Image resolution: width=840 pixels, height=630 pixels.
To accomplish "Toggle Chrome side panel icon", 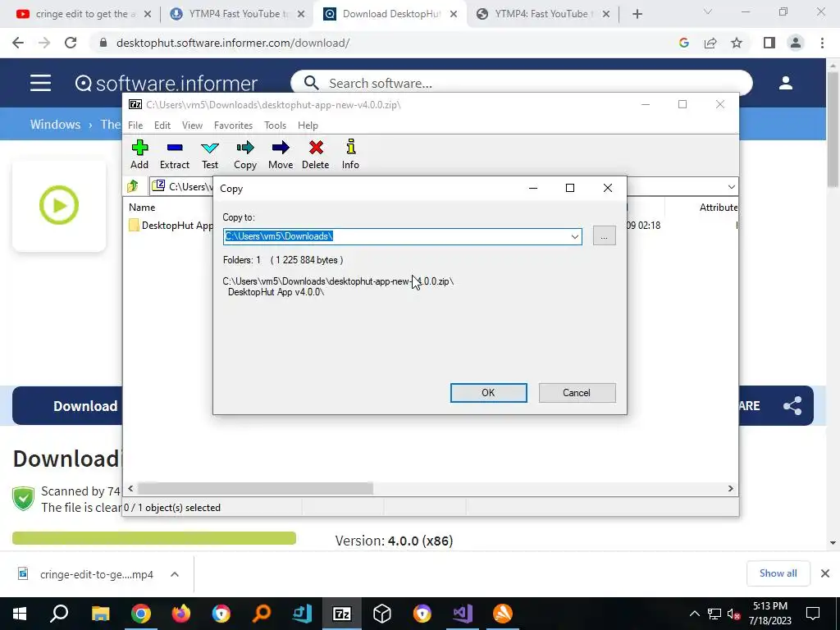I will 769,43.
